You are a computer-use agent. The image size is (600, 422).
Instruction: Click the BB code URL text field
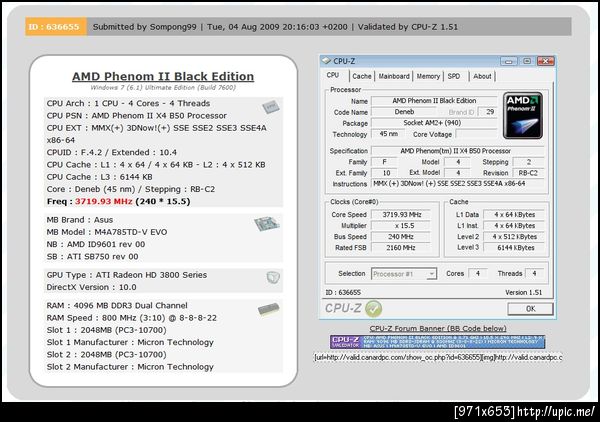(438, 357)
